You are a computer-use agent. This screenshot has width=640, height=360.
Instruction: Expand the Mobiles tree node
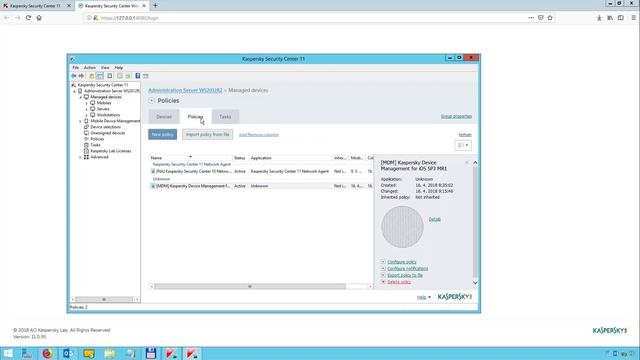(x=87, y=103)
